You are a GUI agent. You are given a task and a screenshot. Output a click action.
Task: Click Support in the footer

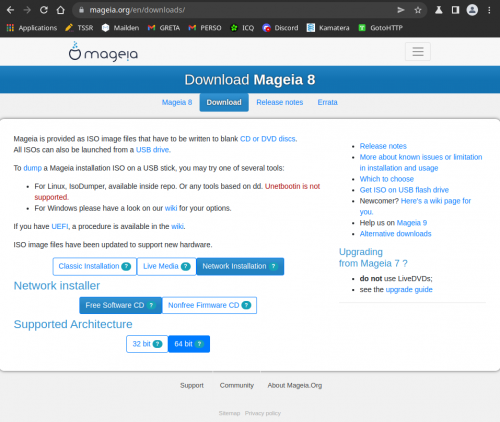tap(192, 385)
